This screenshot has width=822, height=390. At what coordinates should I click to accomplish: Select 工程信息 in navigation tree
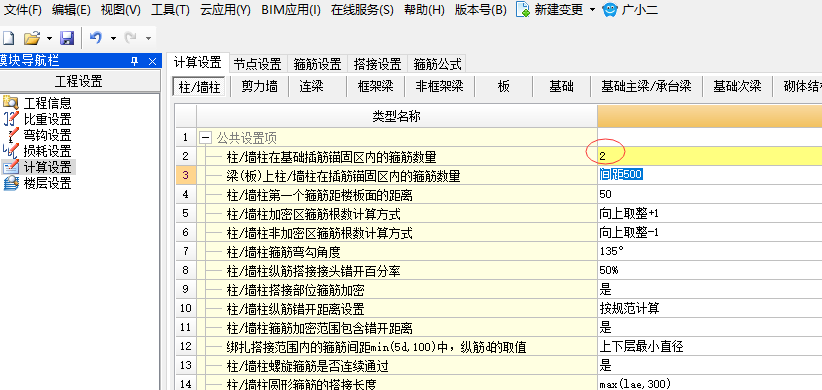48,103
